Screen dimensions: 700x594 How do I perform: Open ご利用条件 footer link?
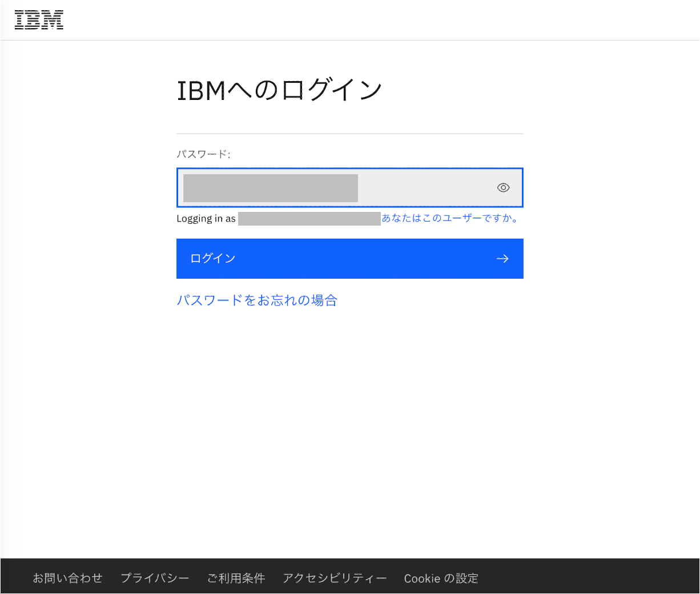pyautogui.click(x=236, y=578)
